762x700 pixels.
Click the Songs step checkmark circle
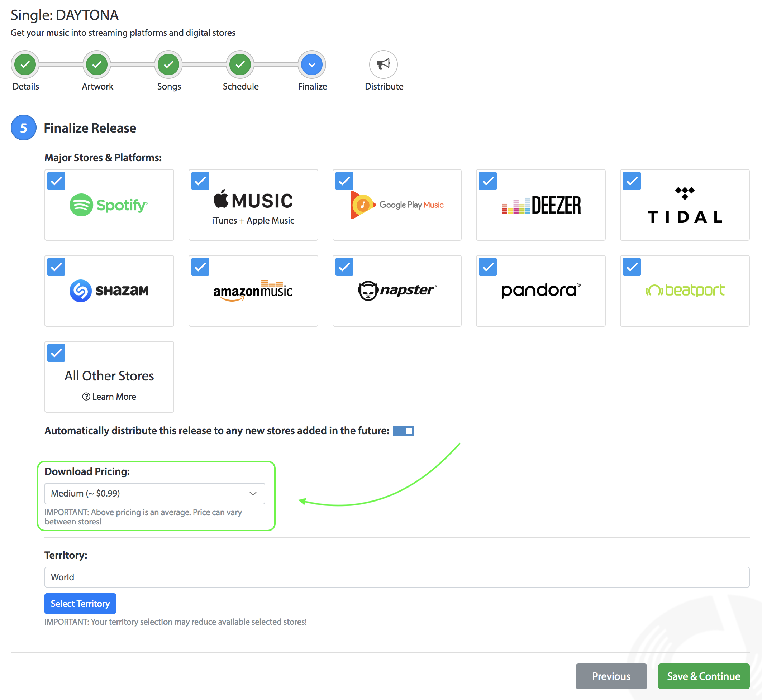(168, 64)
